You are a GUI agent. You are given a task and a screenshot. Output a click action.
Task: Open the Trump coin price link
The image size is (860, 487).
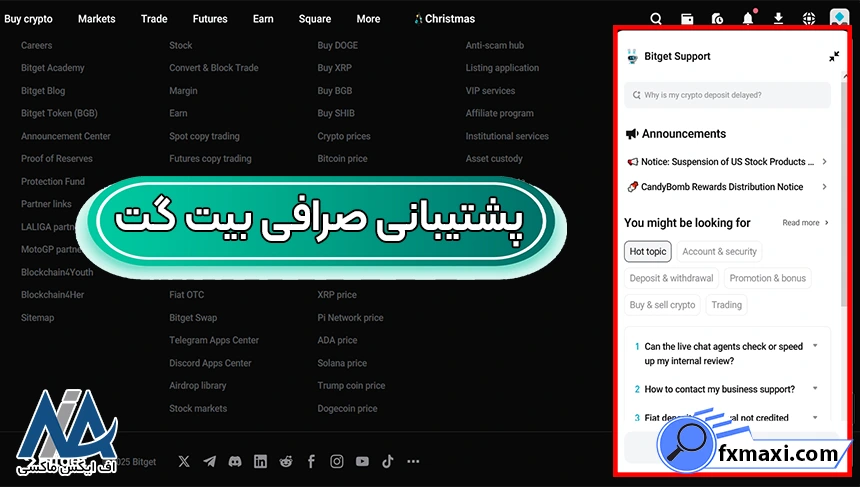tap(352, 386)
